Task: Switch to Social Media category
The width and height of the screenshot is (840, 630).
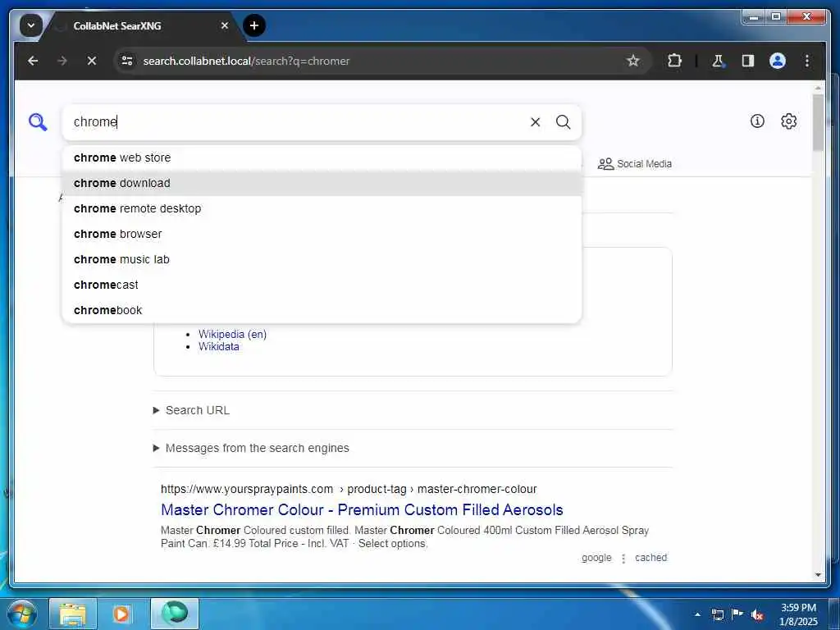Action: [x=635, y=164]
